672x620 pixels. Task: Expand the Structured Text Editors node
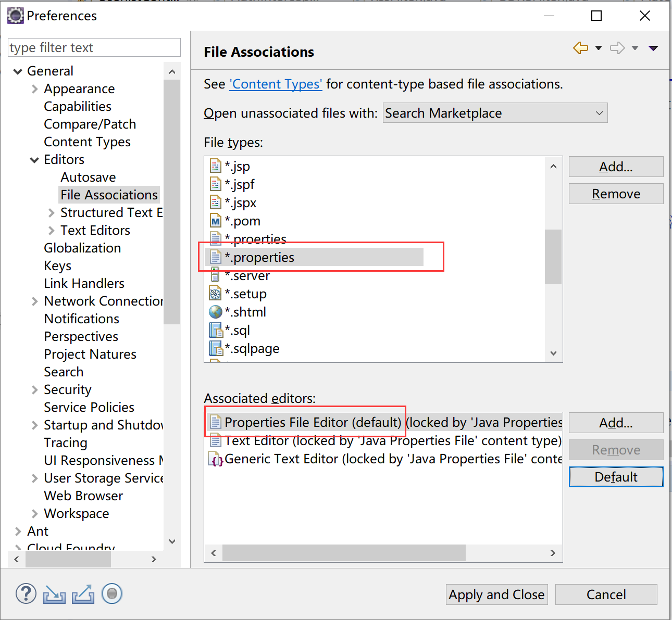tap(51, 213)
